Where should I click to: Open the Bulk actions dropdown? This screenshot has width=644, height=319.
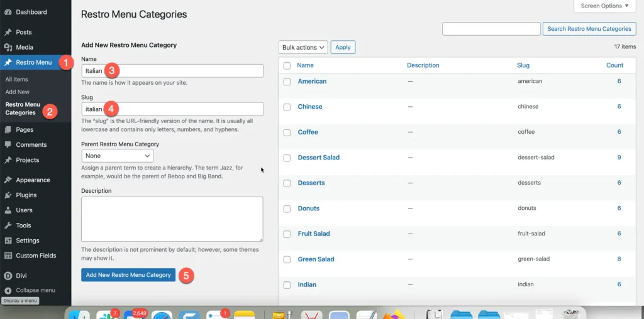[303, 47]
